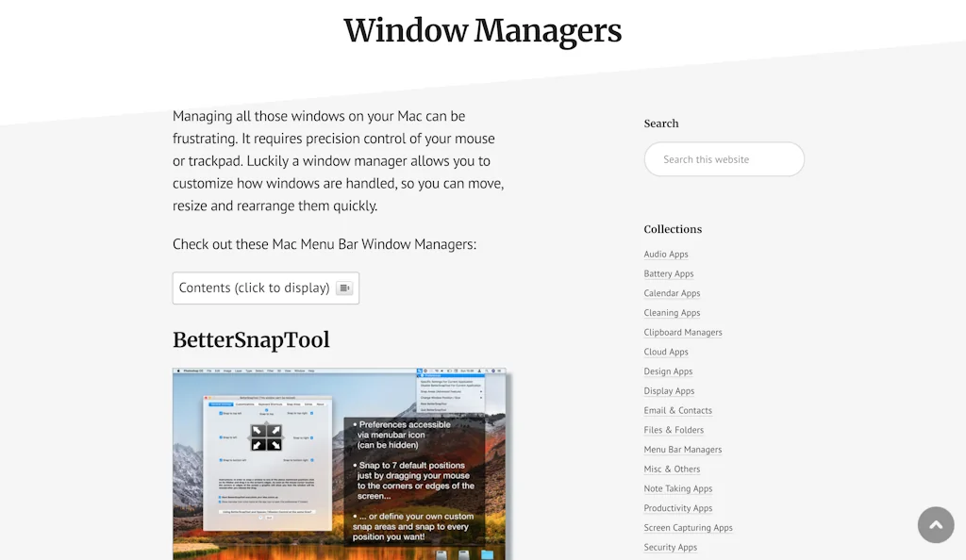Switch to the Keyboard Shortcuts tab

coord(270,404)
